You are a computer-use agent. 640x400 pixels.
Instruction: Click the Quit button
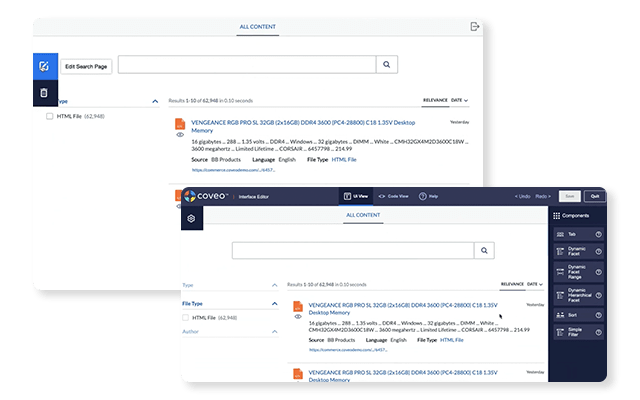[x=595, y=196]
